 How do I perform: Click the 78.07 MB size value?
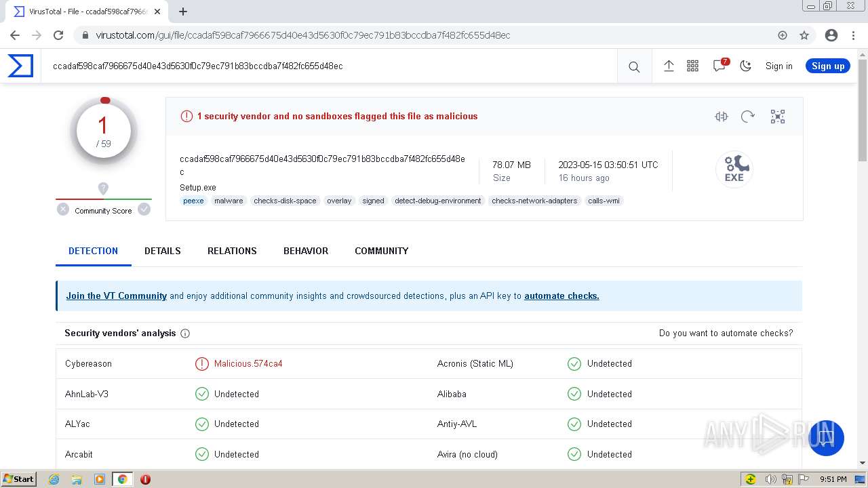coord(511,165)
